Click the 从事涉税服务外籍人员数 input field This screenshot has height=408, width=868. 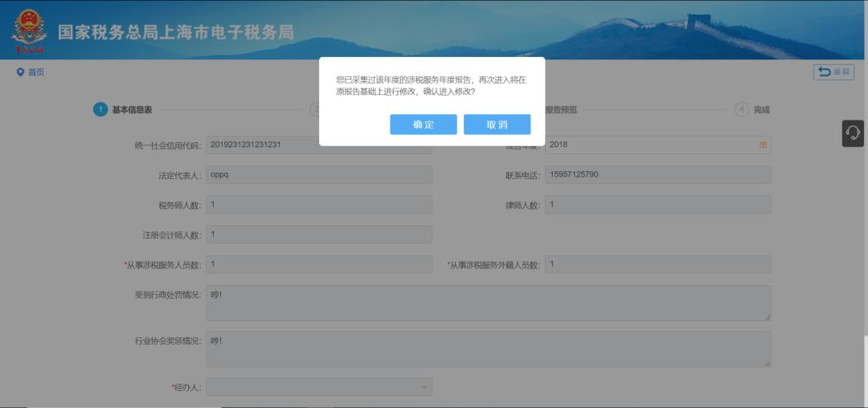coord(657,264)
